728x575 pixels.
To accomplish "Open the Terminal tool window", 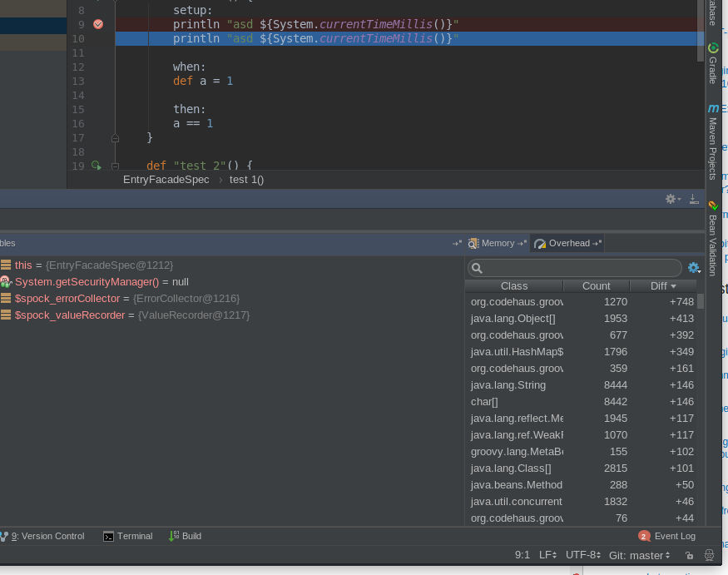I will coord(127,537).
